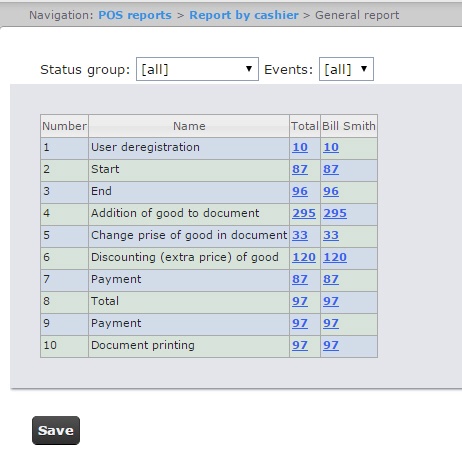This screenshot has width=462, height=457.
Task: Open Bill Smith 120 for Discounting row
Action: click(x=335, y=257)
